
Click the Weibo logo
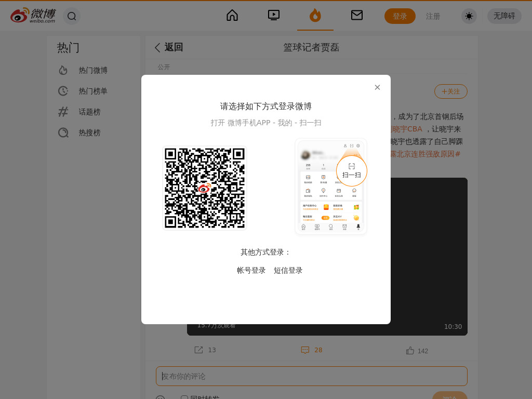click(33, 16)
